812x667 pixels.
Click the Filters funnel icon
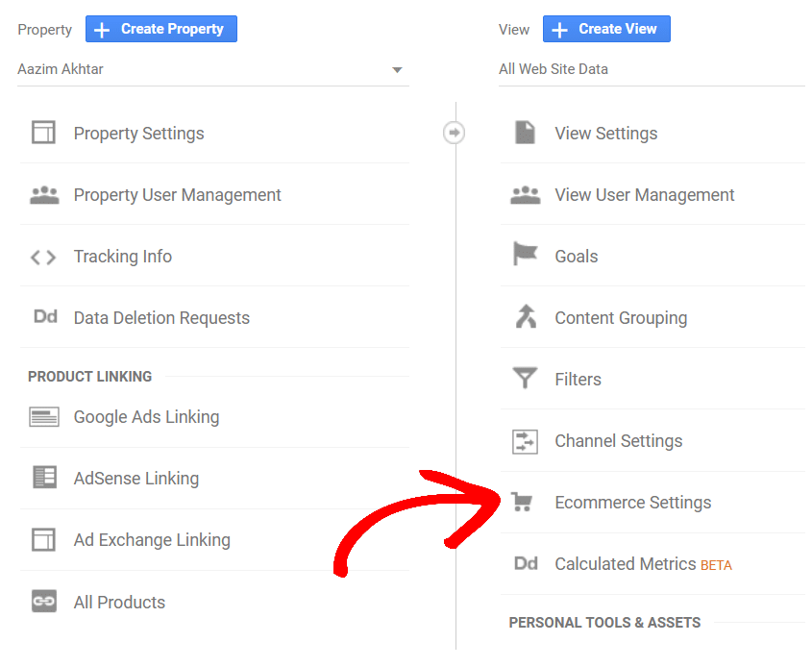pyautogui.click(x=525, y=378)
